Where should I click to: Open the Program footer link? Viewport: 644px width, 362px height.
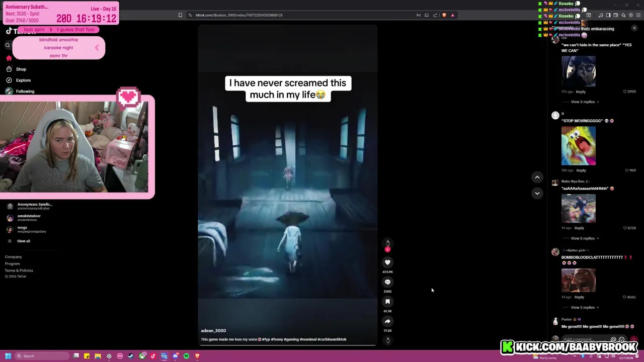(12, 263)
